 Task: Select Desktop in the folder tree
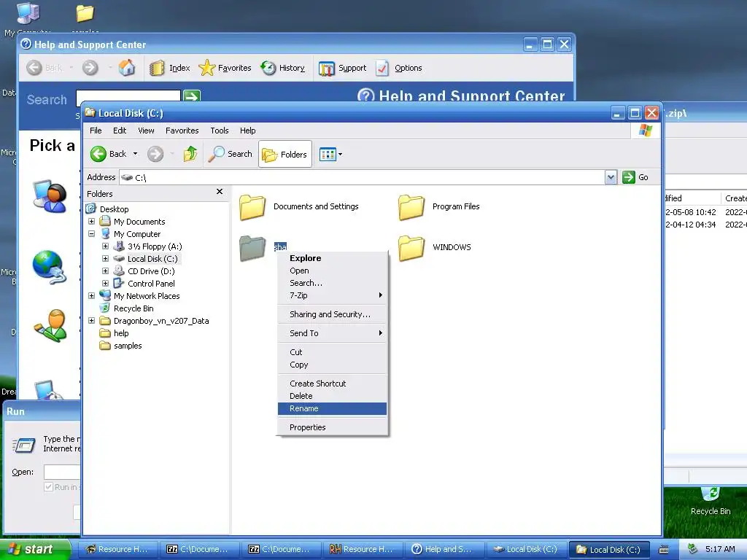(114, 209)
